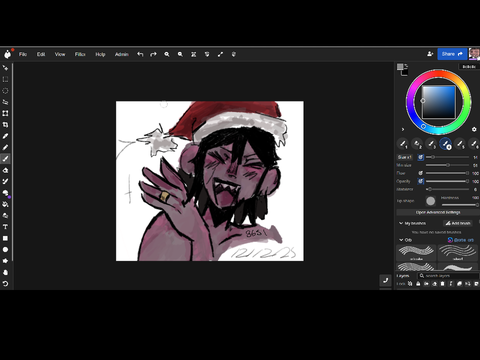Select the ellipse shape tool

5,250
